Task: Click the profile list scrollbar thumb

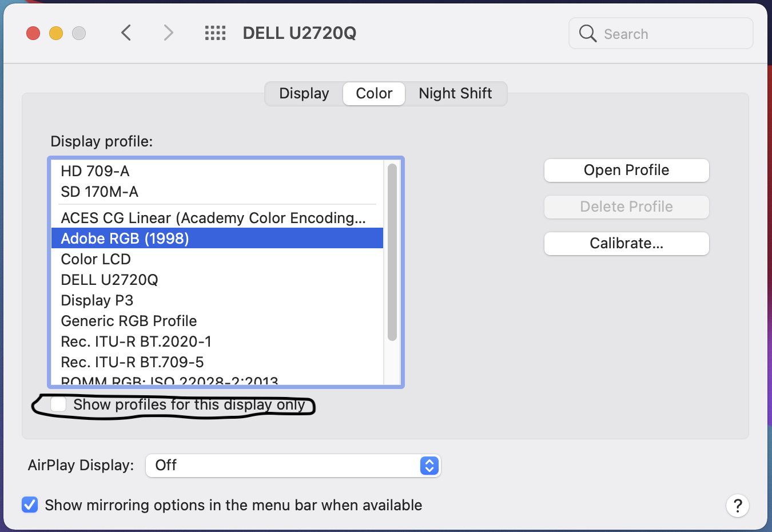Action: click(x=392, y=252)
